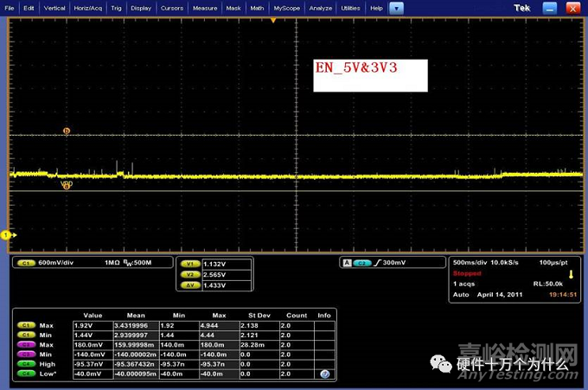Image resolution: width=588 pixels, height=390 pixels.
Task: Open the Measure menu
Action: tap(205, 8)
